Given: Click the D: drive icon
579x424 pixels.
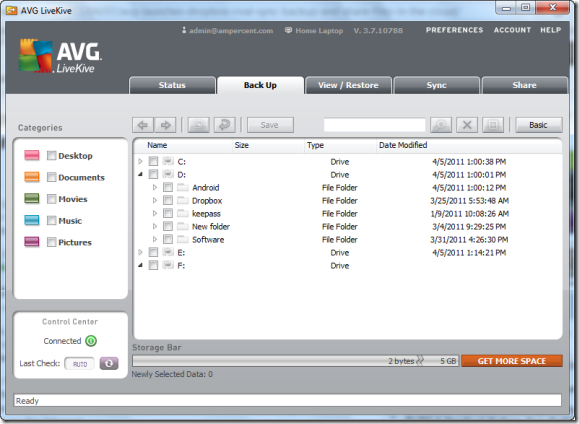Looking at the screenshot, I should click(168, 174).
